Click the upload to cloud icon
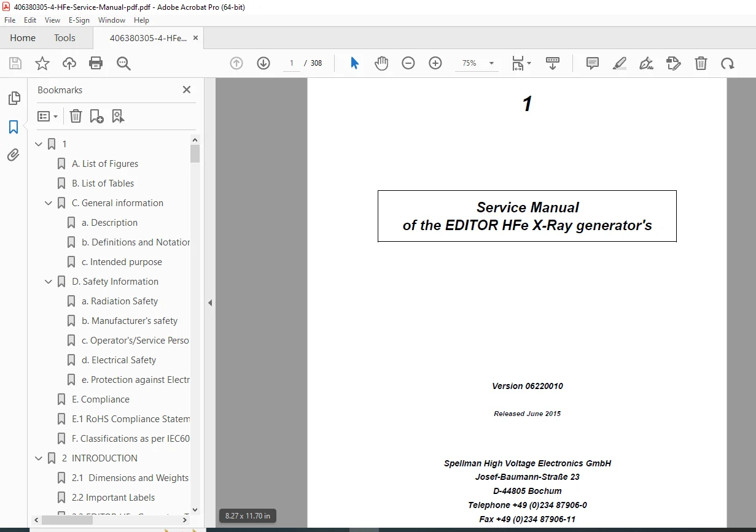This screenshot has width=756, height=532. (x=69, y=63)
